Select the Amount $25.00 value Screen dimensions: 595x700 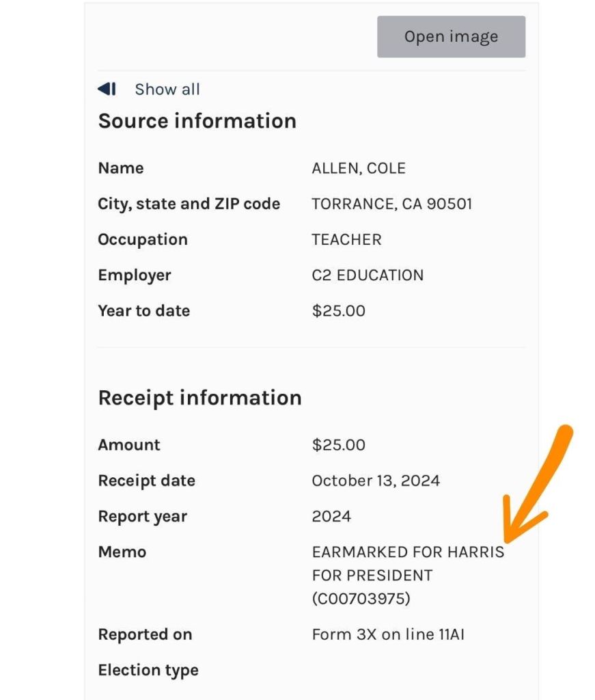[338, 445]
